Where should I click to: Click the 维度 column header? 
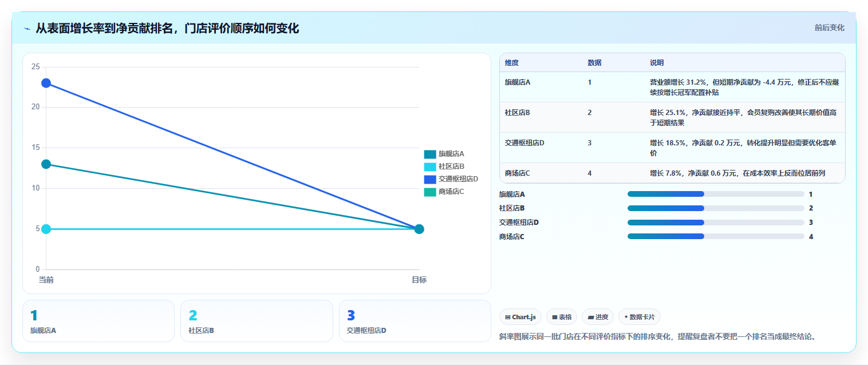pyautogui.click(x=512, y=63)
